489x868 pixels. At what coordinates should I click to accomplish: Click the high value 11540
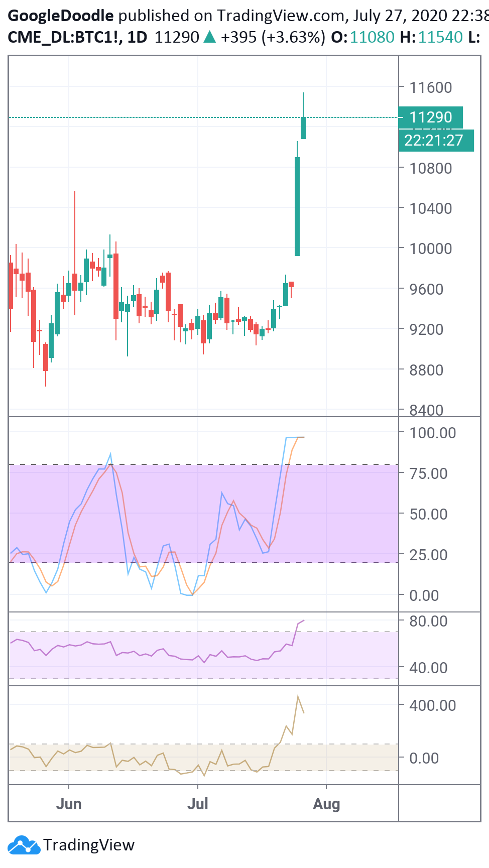(x=440, y=37)
